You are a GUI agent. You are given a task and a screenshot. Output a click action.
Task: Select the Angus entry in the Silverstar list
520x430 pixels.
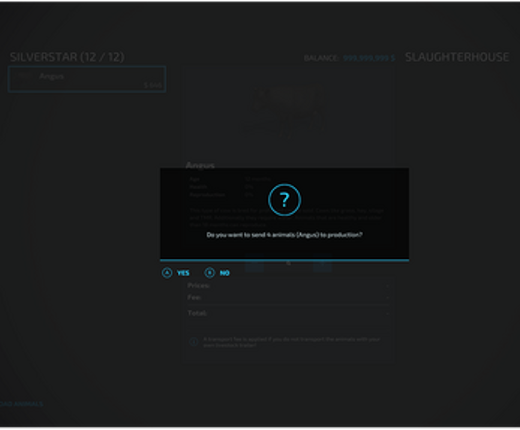pyautogui.click(x=87, y=79)
